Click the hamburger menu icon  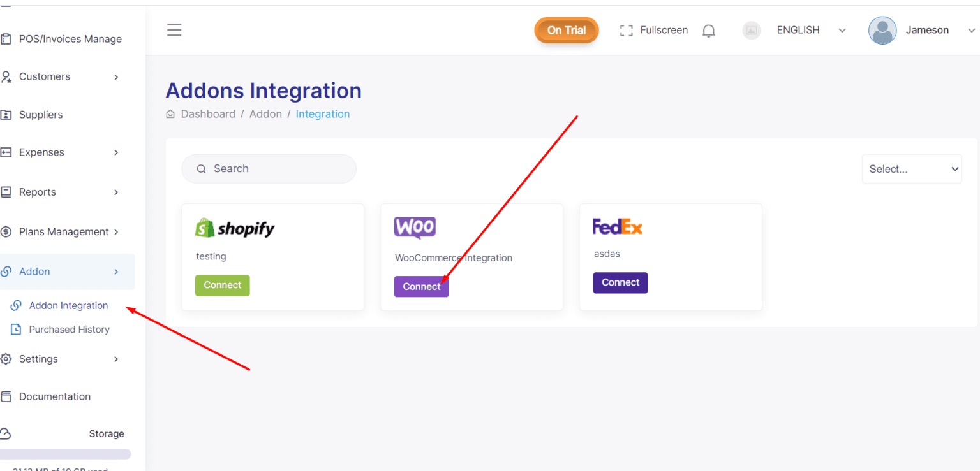tap(174, 30)
